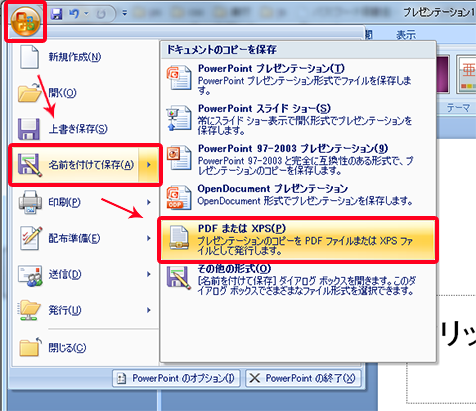Expand the 印刷(P) print submenu arrow
Image resolution: width=476 pixels, height=411 pixels.
149,202
